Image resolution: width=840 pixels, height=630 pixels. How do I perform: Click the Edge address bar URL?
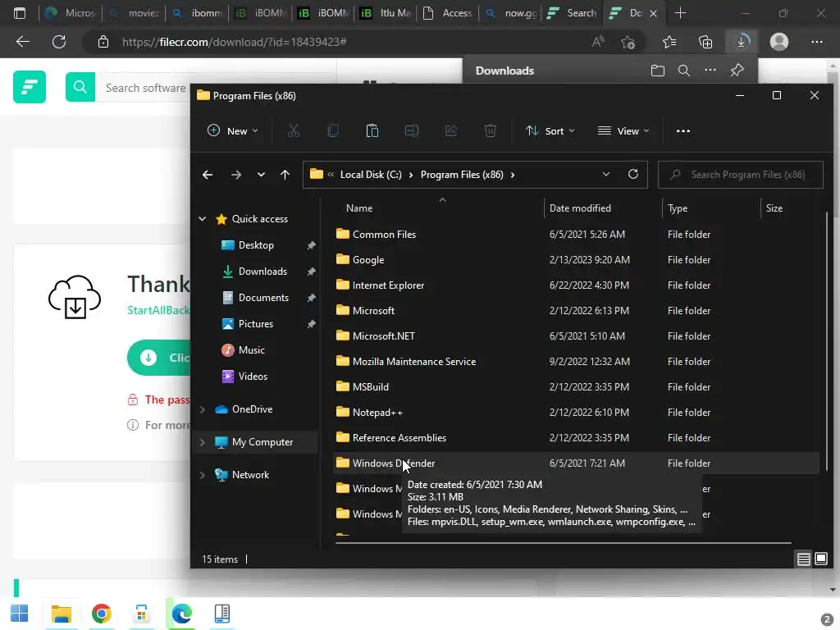point(234,42)
